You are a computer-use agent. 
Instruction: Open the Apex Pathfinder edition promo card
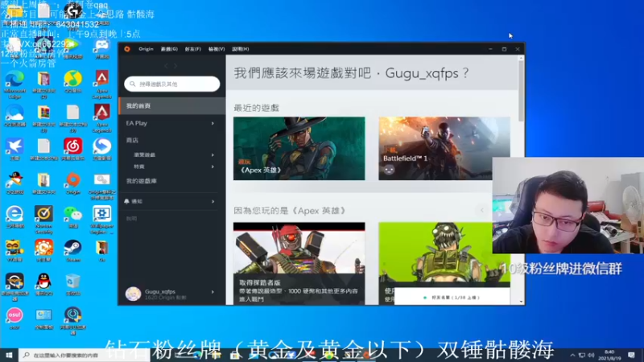[x=299, y=263]
